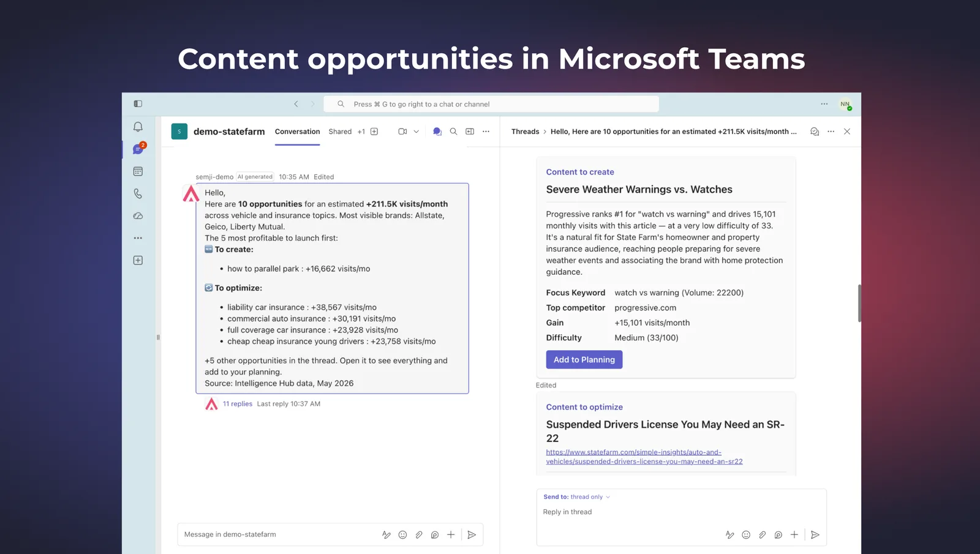
Task: Show more apps in left rail
Action: pyautogui.click(x=138, y=238)
